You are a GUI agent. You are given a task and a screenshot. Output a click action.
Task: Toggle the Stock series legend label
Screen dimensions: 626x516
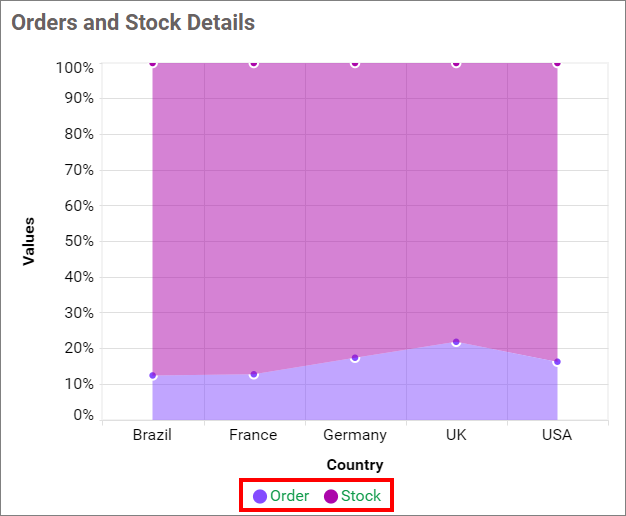(361, 496)
